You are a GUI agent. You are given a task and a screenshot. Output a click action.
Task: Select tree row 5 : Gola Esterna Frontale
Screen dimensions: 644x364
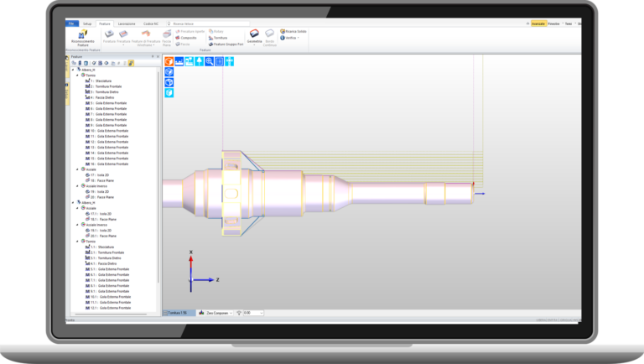(x=106, y=103)
